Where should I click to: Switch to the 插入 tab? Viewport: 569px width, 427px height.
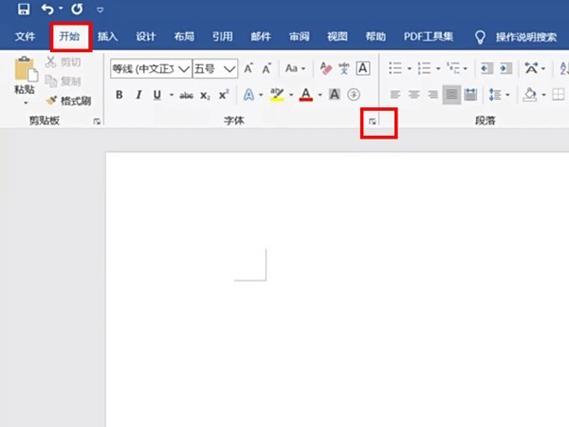[107, 37]
